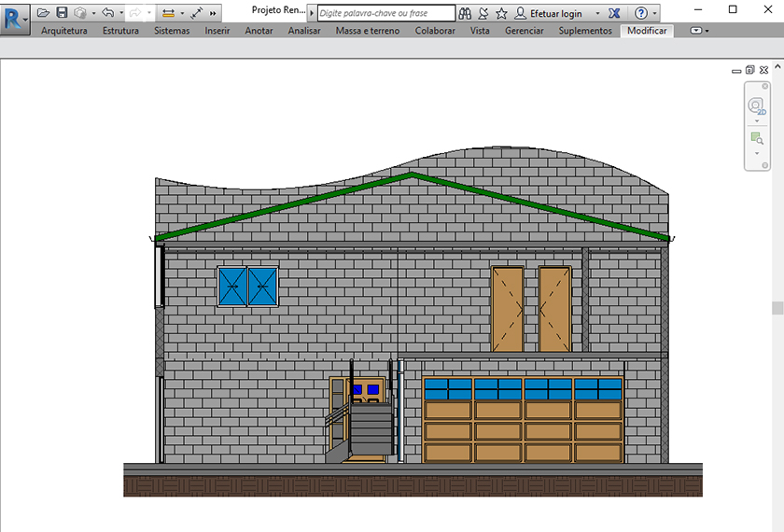Click the Undo arrow icon
784x532 pixels.
107,13
